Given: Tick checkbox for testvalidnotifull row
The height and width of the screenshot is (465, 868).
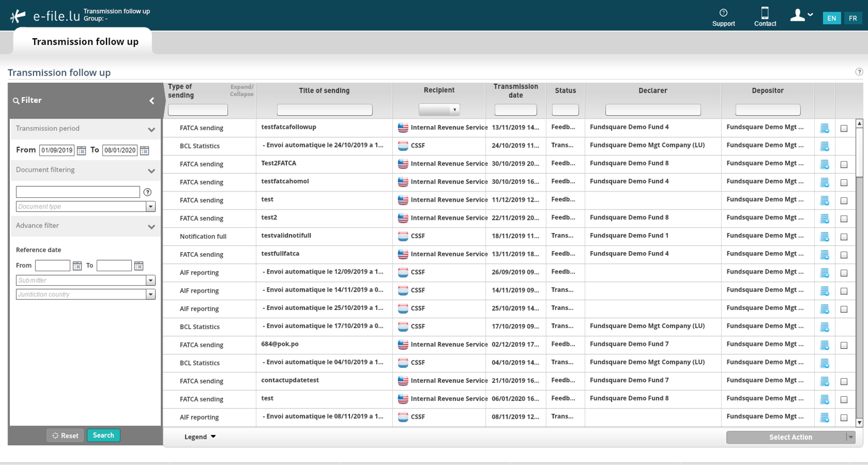Looking at the screenshot, I should point(844,237).
